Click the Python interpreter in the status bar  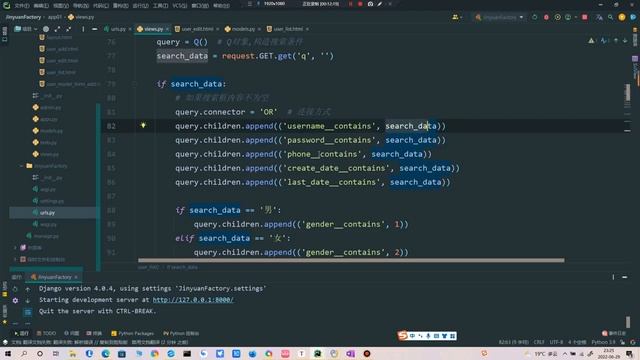(x=603, y=342)
